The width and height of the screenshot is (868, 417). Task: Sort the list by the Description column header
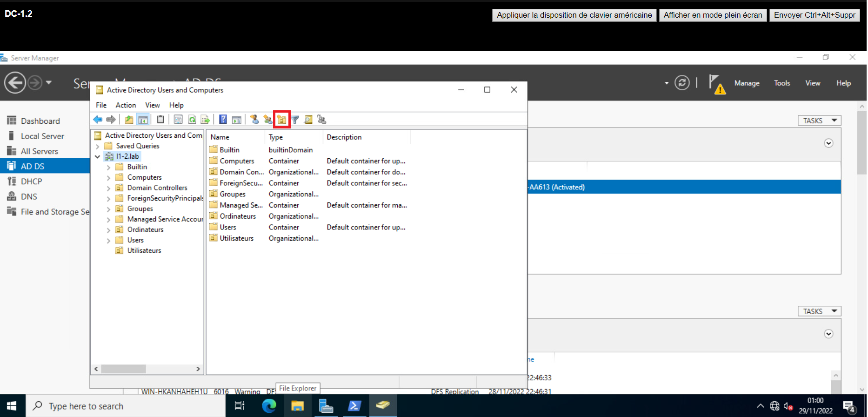point(367,137)
